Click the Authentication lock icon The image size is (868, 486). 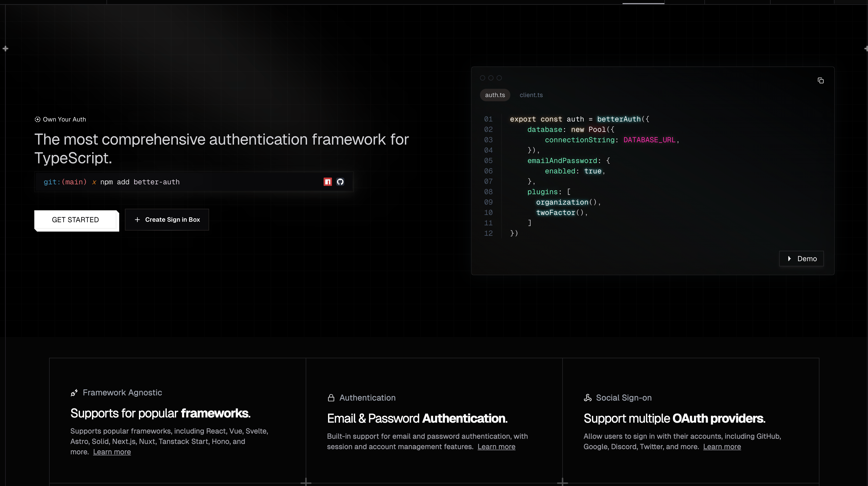click(331, 398)
